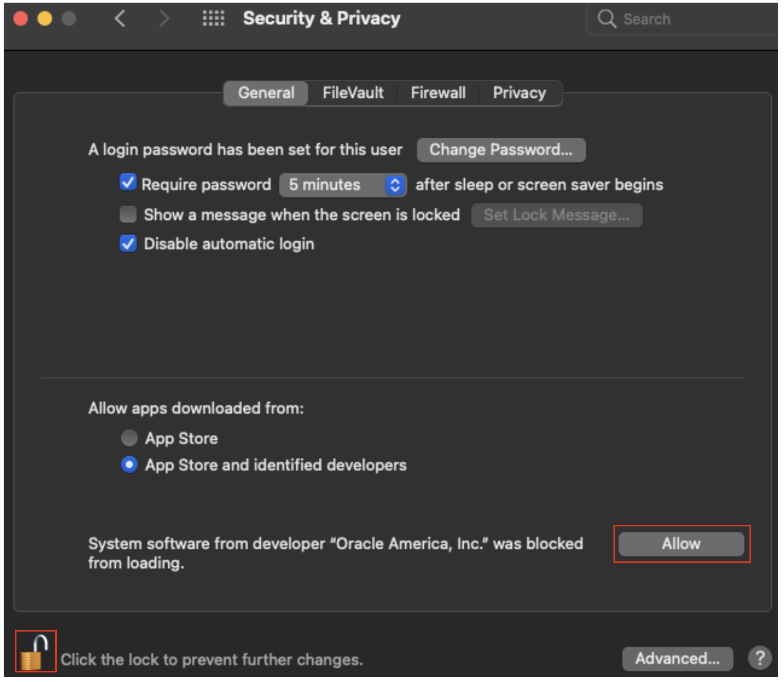This screenshot has width=784, height=682.
Task: Switch to the Firewall tab
Action: tap(438, 93)
